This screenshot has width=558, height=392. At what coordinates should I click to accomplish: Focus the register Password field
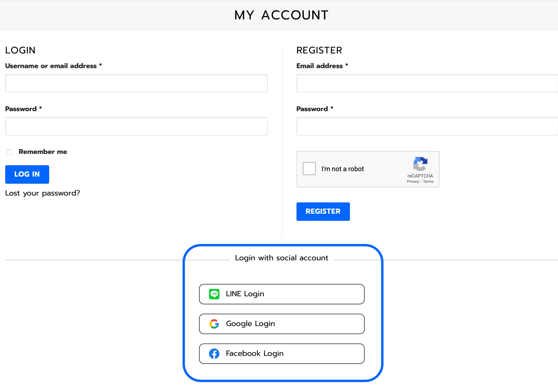point(427,126)
